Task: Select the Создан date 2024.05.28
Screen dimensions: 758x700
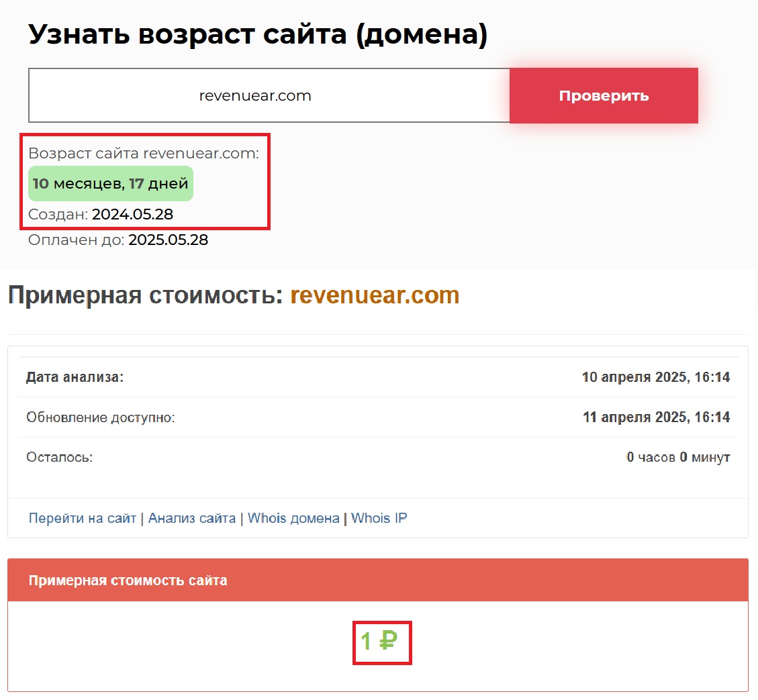Action: [x=132, y=215]
